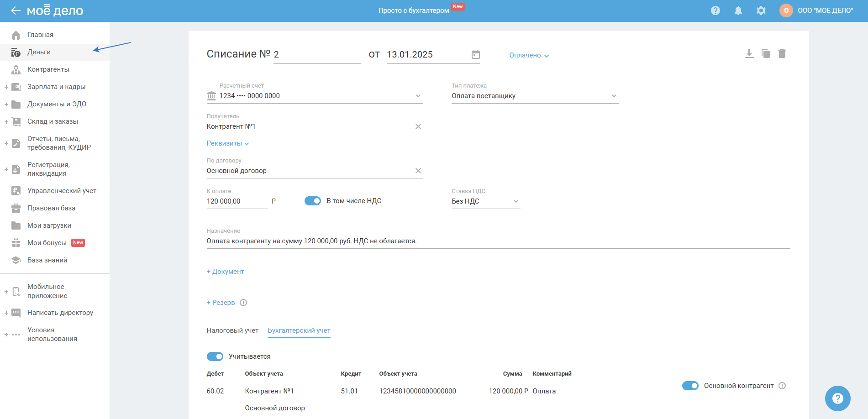The width and height of the screenshot is (868, 419).
Task: Open the round help chat button
Action: pos(837,398)
